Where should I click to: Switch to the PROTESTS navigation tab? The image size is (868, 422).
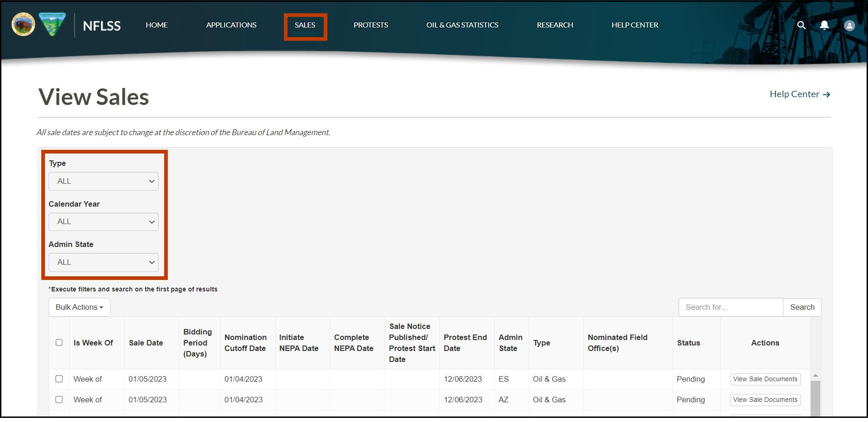pyautogui.click(x=370, y=25)
